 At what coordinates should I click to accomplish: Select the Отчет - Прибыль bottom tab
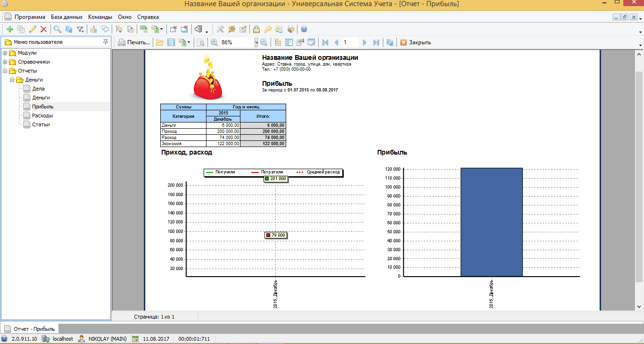pyautogui.click(x=30, y=329)
